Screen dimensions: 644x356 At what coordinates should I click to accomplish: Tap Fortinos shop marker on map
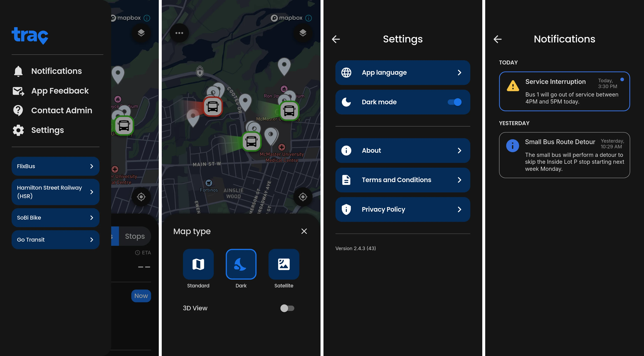(209, 183)
